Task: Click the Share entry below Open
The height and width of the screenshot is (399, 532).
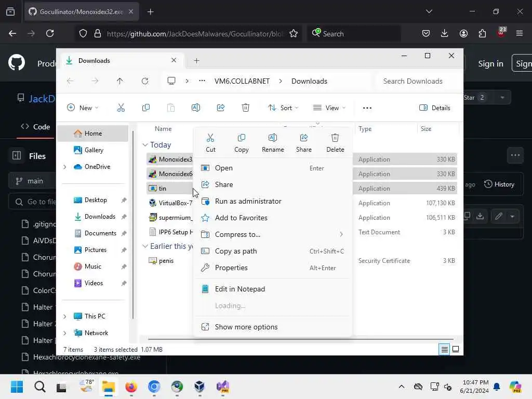Action: [272, 184]
